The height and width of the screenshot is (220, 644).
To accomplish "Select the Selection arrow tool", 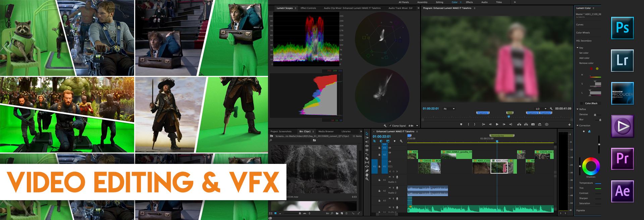I will click(x=367, y=134).
